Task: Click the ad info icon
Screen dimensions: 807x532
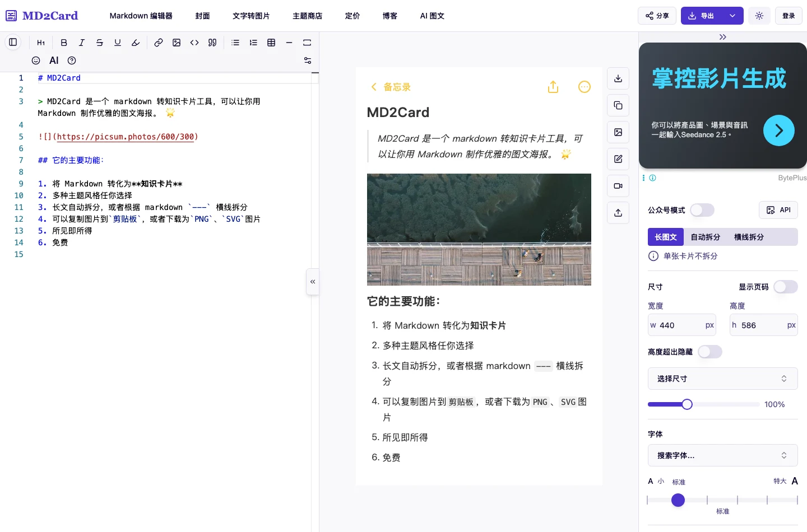Action: click(652, 178)
